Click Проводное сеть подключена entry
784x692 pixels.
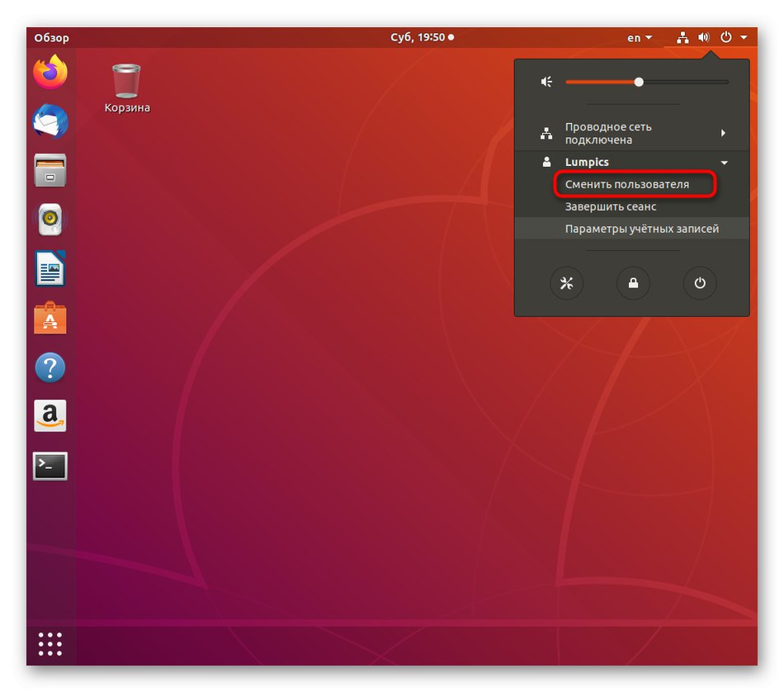[x=632, y=133]
